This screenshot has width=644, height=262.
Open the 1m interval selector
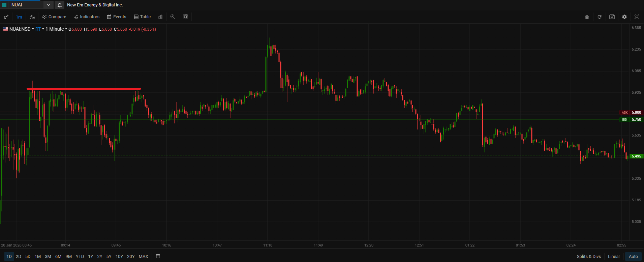19,17
